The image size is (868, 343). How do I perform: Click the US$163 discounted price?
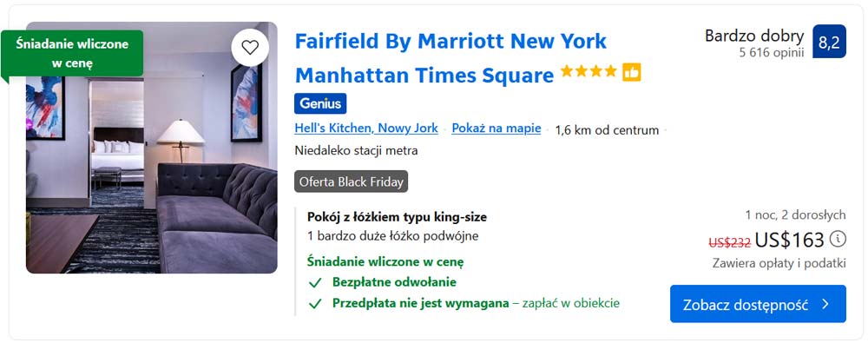point(789,240)
